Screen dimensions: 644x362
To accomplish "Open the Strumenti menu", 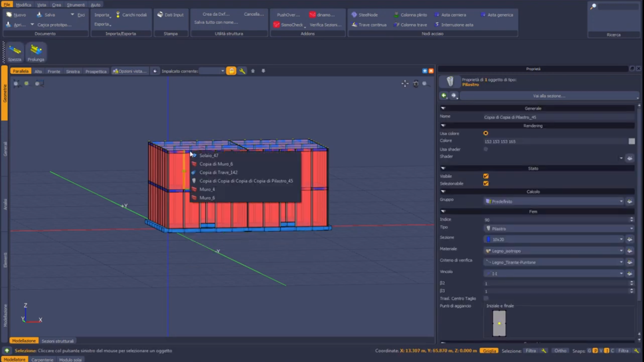I will (76, 5).
